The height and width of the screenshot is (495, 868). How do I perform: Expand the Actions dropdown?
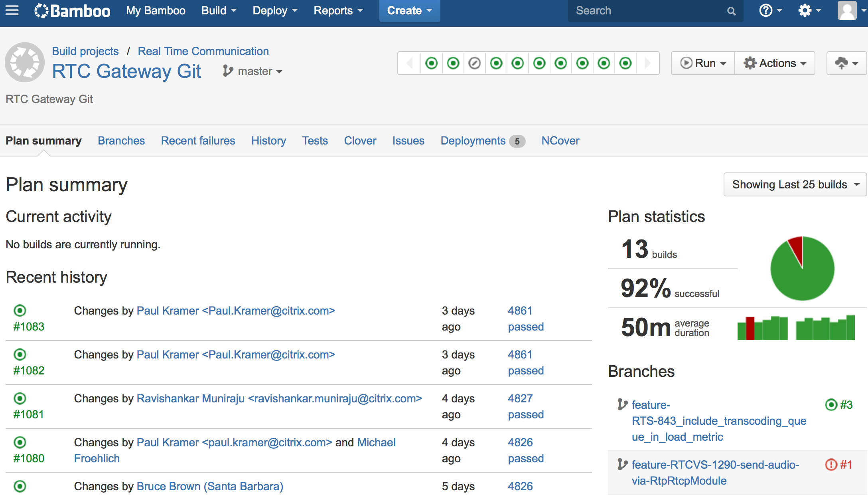pyautogui.click(x=775, y=63)
